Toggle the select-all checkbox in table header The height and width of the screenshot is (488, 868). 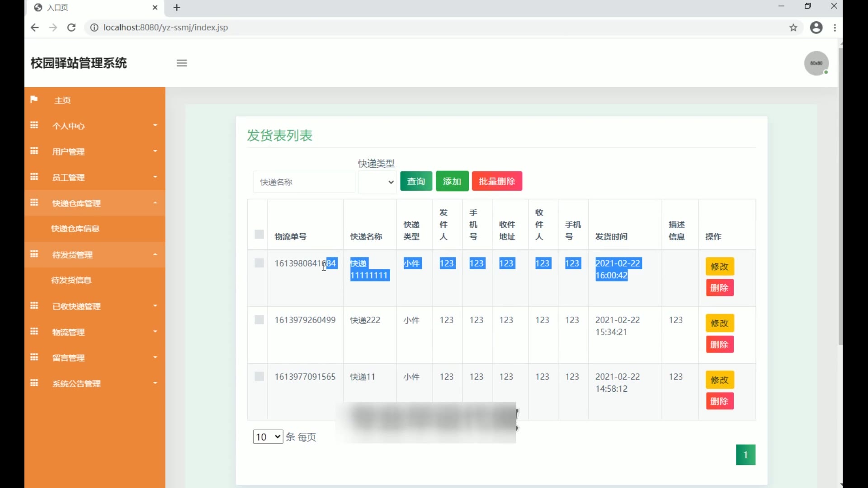pos(259,234)
